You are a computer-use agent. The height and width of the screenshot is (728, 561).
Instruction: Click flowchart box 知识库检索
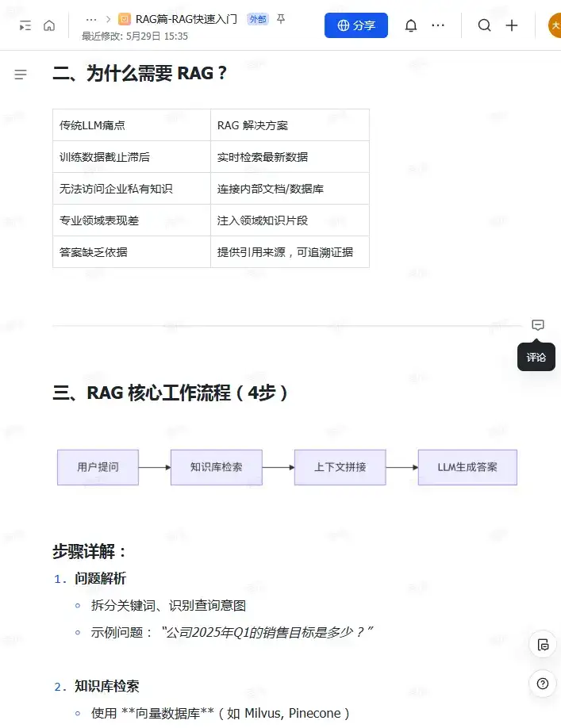tap(217, 467)
